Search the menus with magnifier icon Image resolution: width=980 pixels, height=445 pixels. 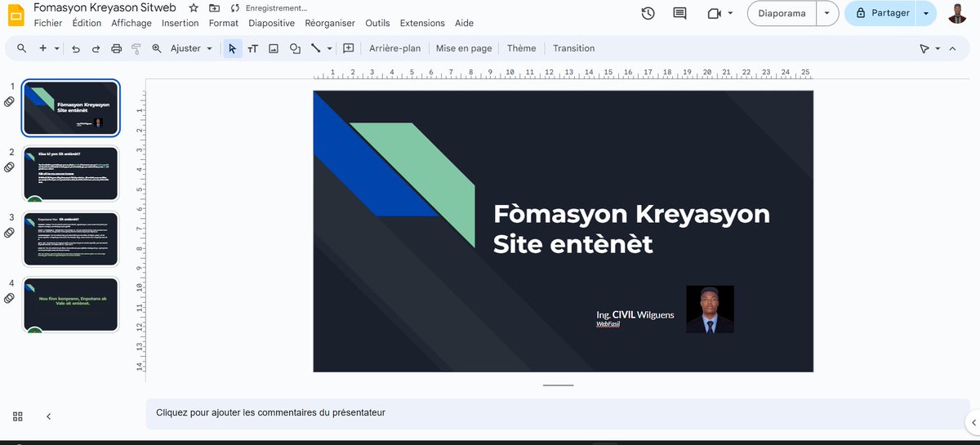[x=22, y=48]
